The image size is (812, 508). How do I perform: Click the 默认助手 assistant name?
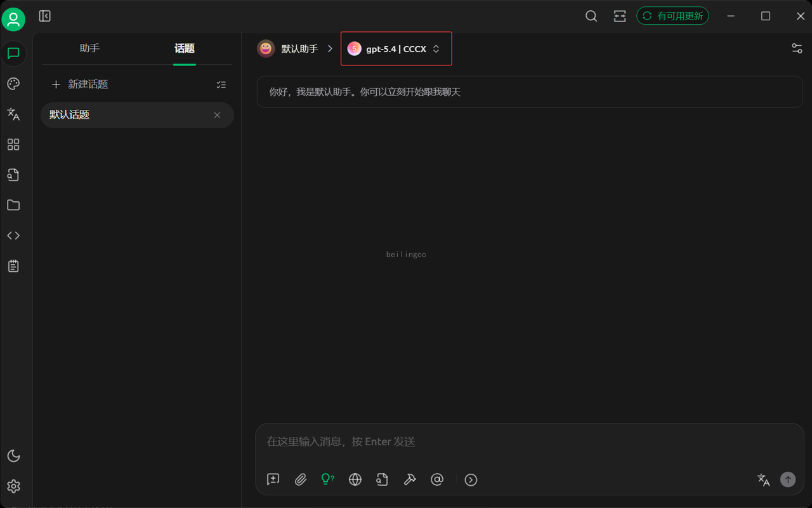[x=299, y=49]
